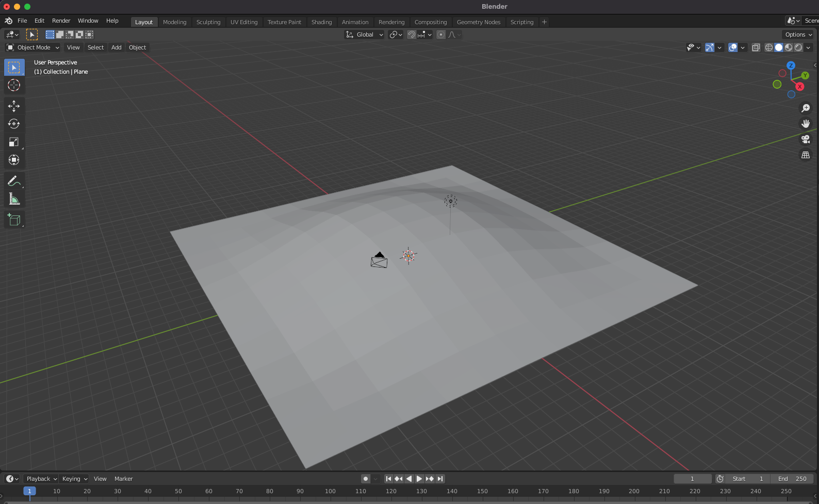
Task: Expand the overlays options arrow
Action: click(743, 47)
